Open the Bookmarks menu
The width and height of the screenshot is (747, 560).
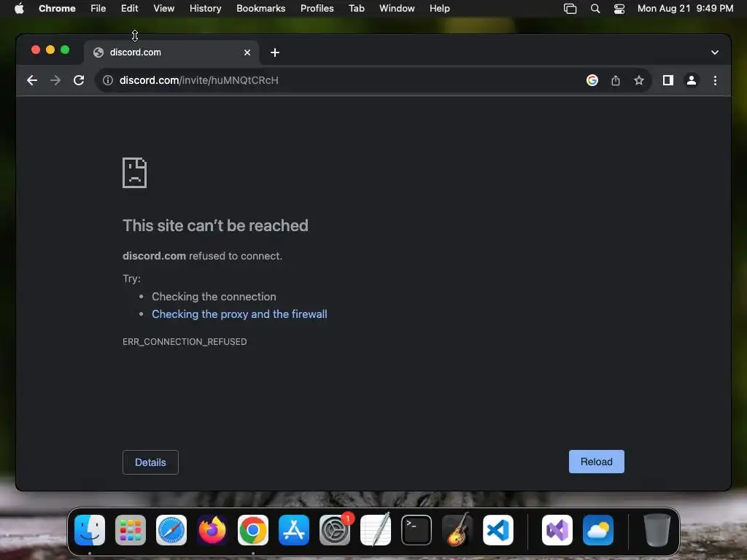click(261, 9)
